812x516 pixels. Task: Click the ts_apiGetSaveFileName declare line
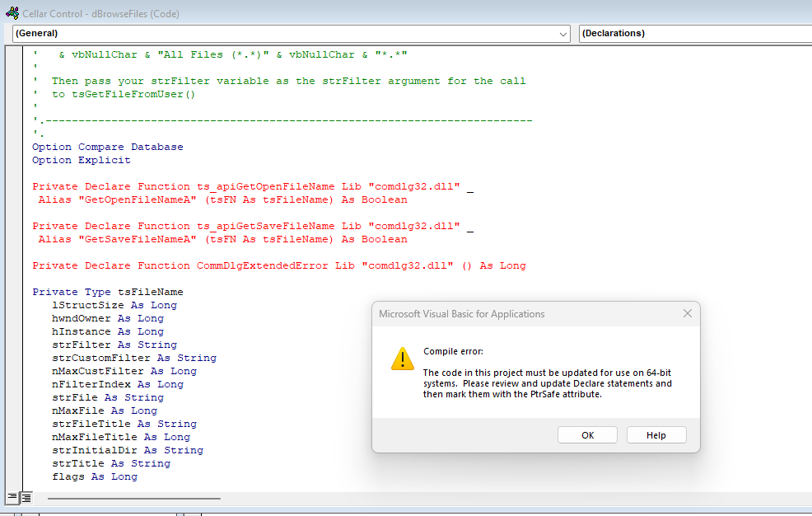(253, 226)
